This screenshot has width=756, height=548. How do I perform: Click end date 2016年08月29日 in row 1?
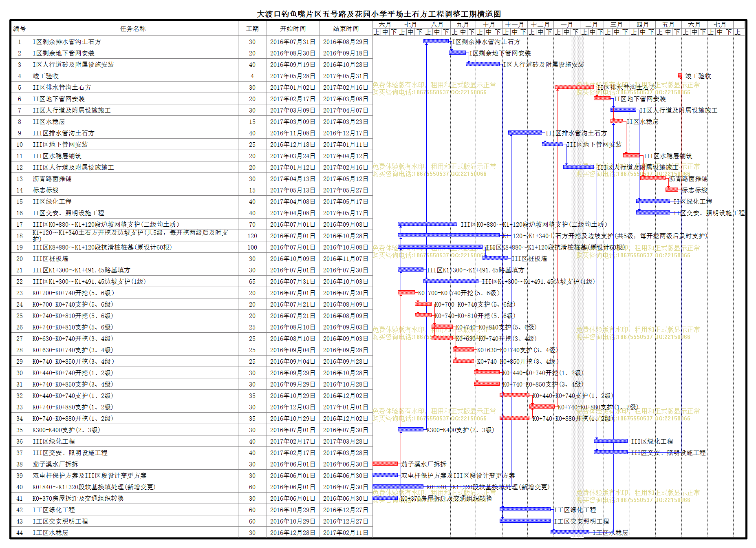pyautogui.click(x=346, y=42)
